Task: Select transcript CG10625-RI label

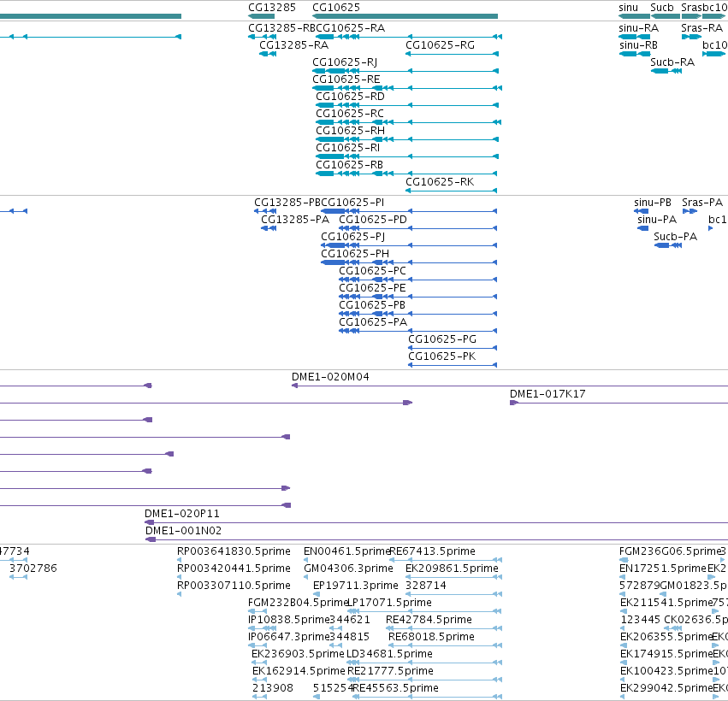Action: (348, 149)
